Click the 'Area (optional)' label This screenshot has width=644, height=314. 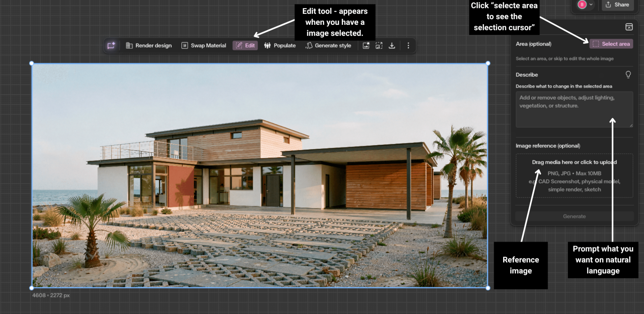pyautogui.click(x=533, y=44)
